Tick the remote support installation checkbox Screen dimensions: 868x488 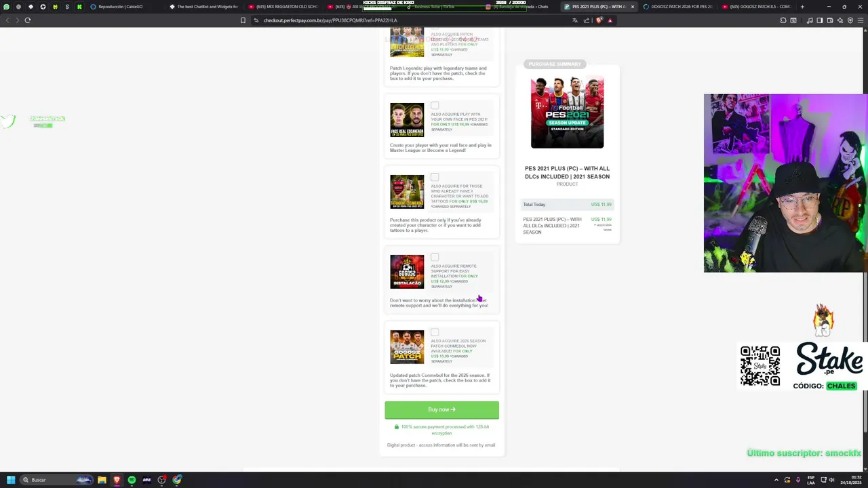click(x=435, y=258)
